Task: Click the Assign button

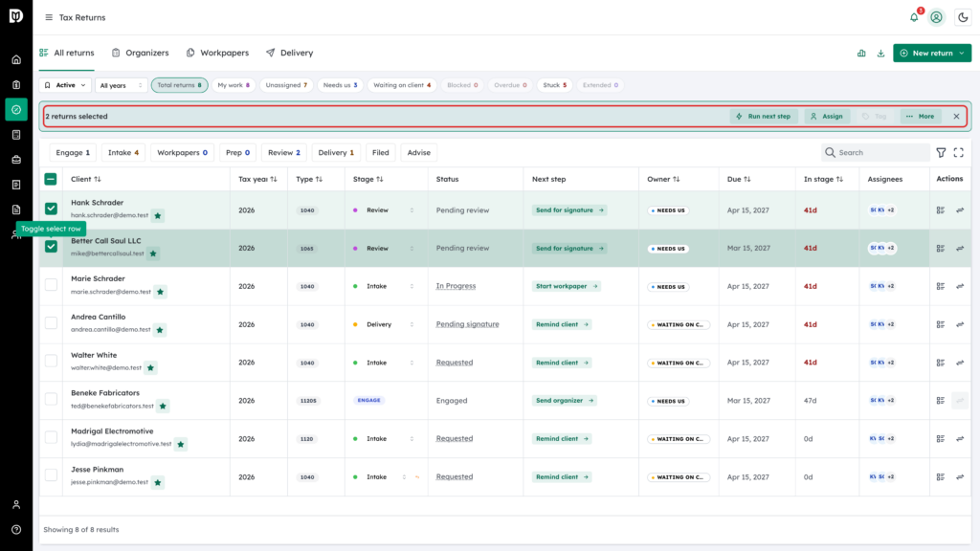Action: tap(827, 116)
